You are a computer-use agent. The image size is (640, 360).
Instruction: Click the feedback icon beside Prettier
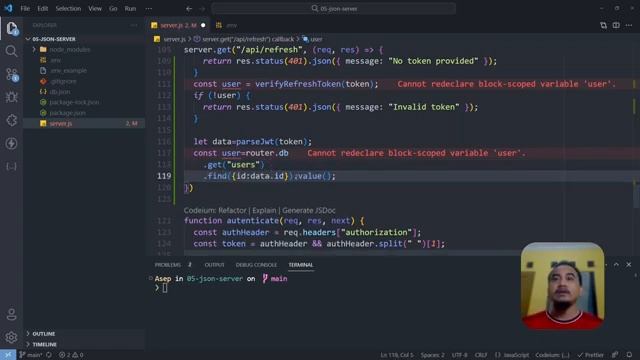coord(615,355)
